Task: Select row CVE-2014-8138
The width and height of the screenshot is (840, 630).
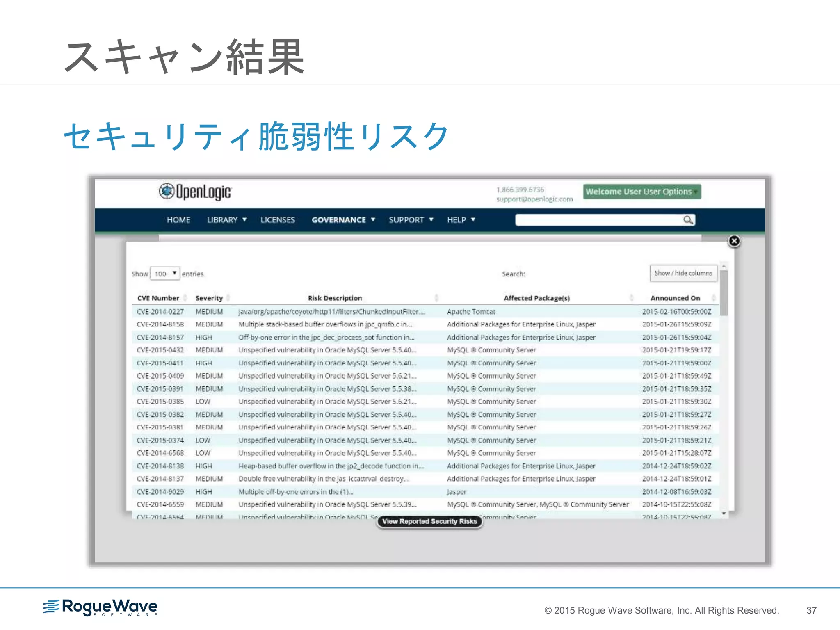Action: coord(425,466)
